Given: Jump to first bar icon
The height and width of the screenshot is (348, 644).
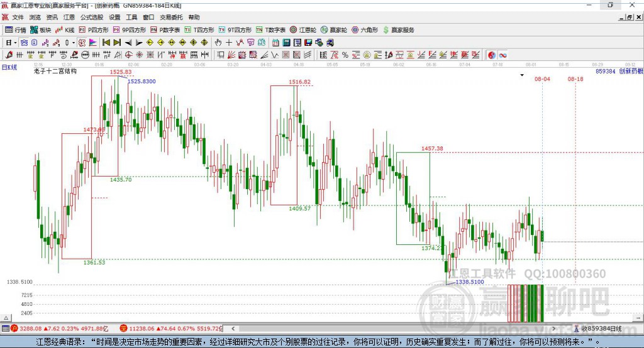Looking at the screenshot, I should 106,43.
